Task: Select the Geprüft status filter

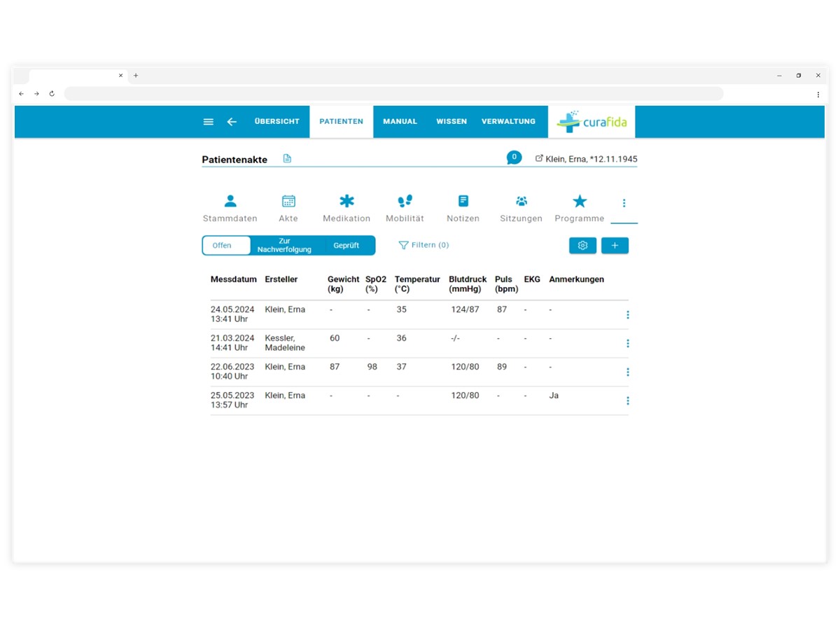Action: [x=346, y=246]
